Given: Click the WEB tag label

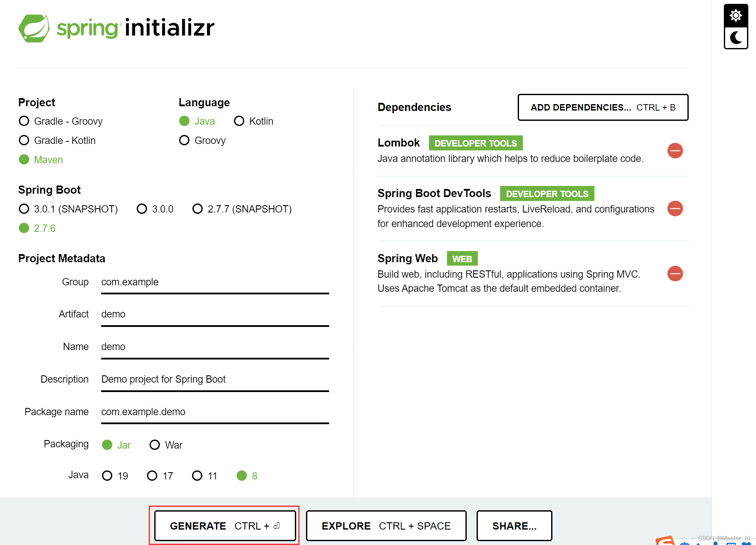Looking at the screenshot, I should tap(462, 259).
